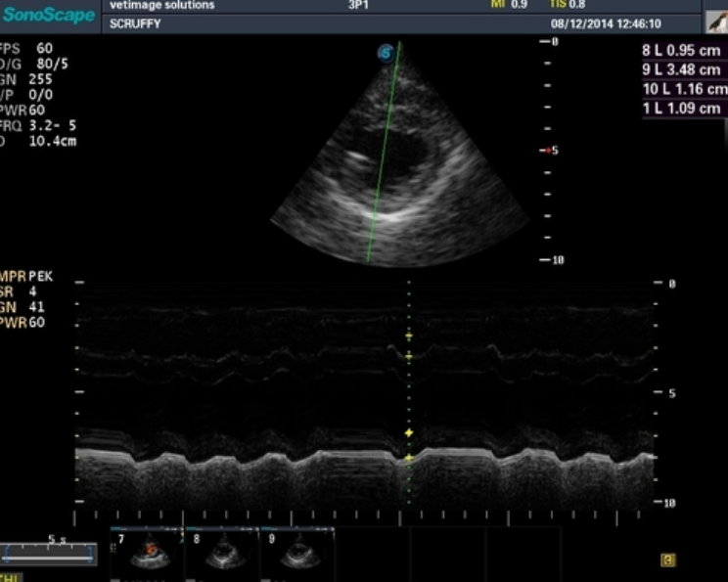
Task: Click the vetimage solutions institution field
Action: tap(161, 6)
